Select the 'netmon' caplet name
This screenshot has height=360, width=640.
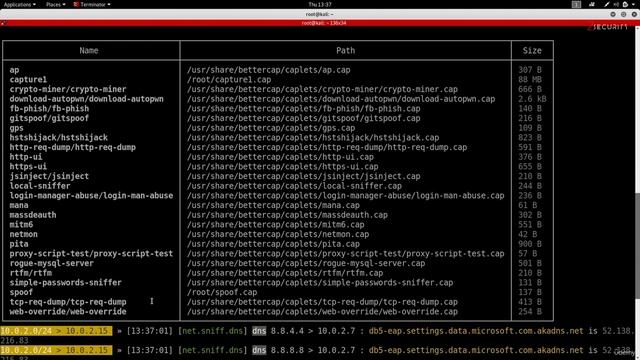pos(23,234)
